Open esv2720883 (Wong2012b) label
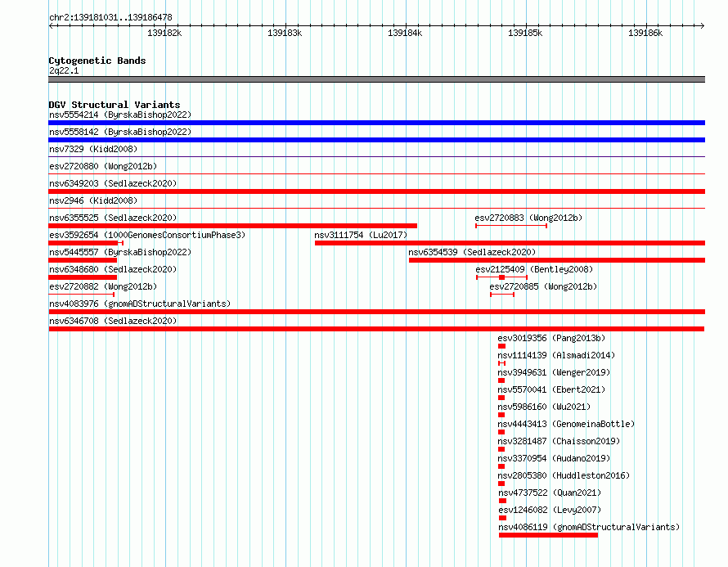 (528, 218)
